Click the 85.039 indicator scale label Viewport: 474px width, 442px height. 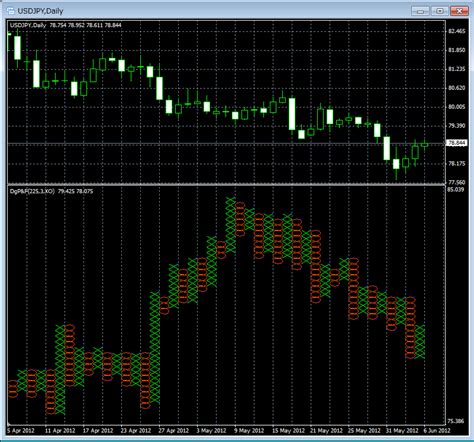coord(457,190)
